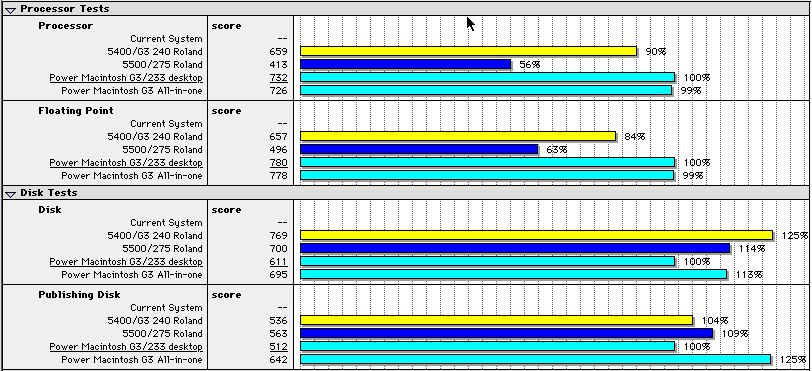Select the cyan 125% Publishing Disk bar
This screenshot has width=812, height=371.
[535, 360]
